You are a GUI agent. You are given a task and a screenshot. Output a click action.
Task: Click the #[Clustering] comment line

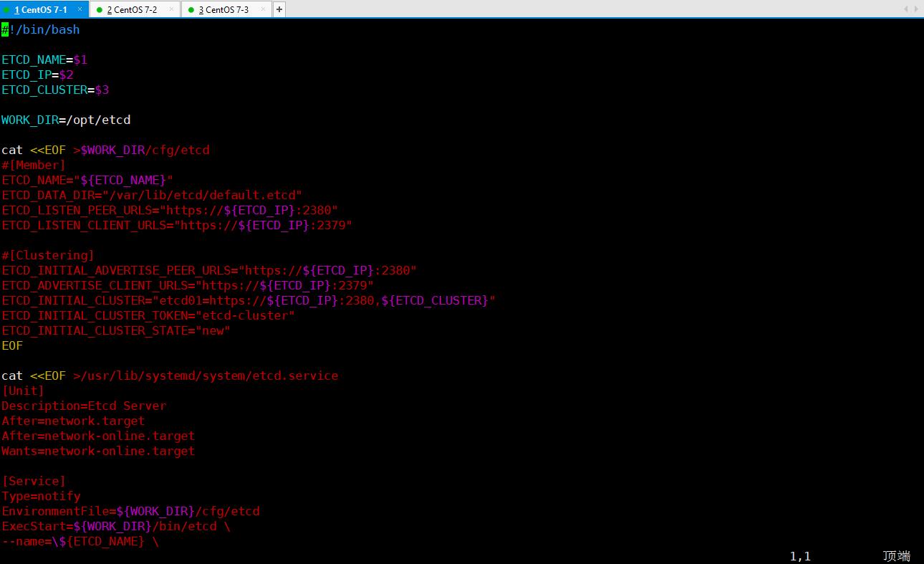click(48, 255)
